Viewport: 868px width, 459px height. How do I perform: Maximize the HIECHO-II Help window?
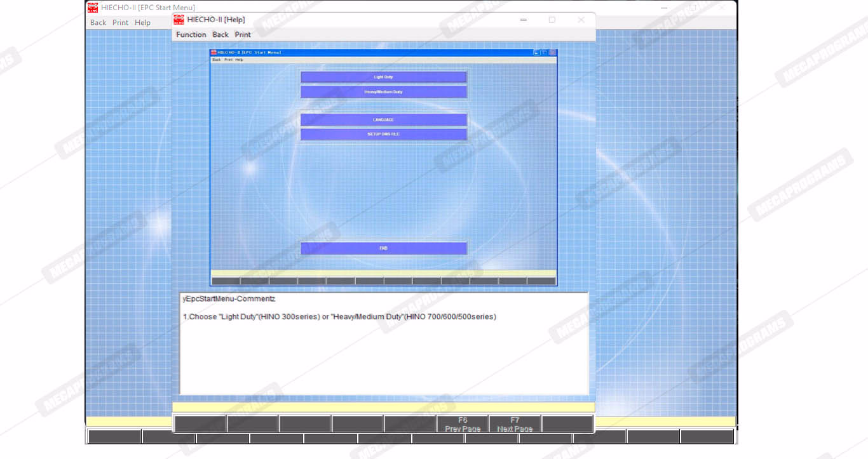pos(552,20)
